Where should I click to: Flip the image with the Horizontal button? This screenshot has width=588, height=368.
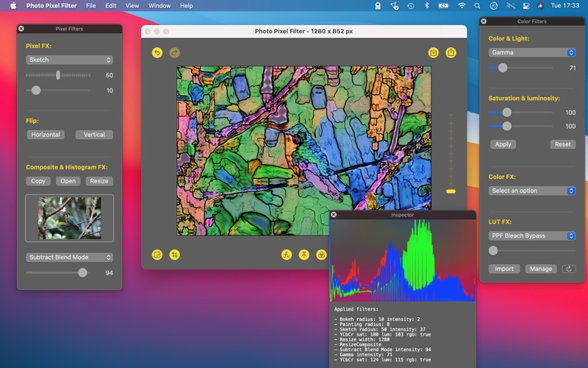coord(46,135)
